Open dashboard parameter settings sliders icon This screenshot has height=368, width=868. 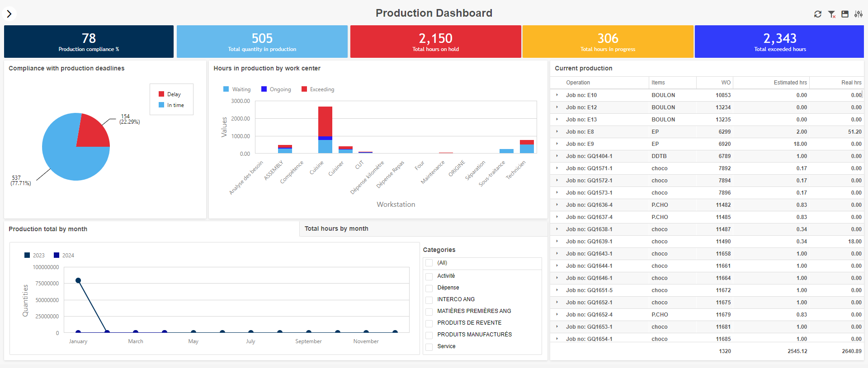pyautogui.click(x=859, y=14)
